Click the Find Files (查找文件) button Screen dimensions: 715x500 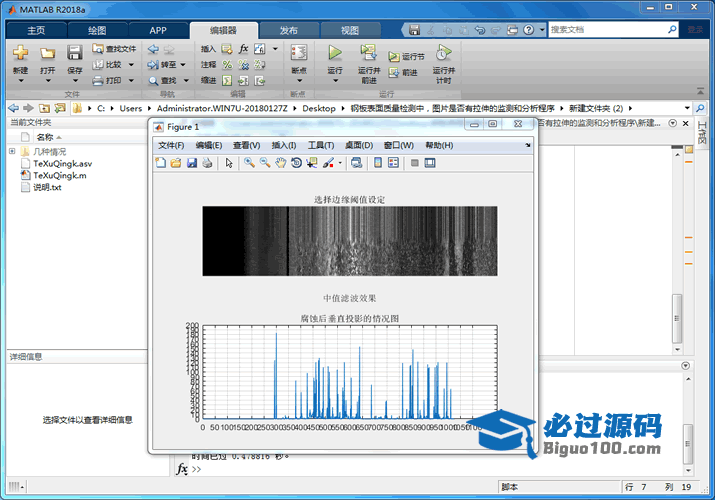[x=114, y=49]
